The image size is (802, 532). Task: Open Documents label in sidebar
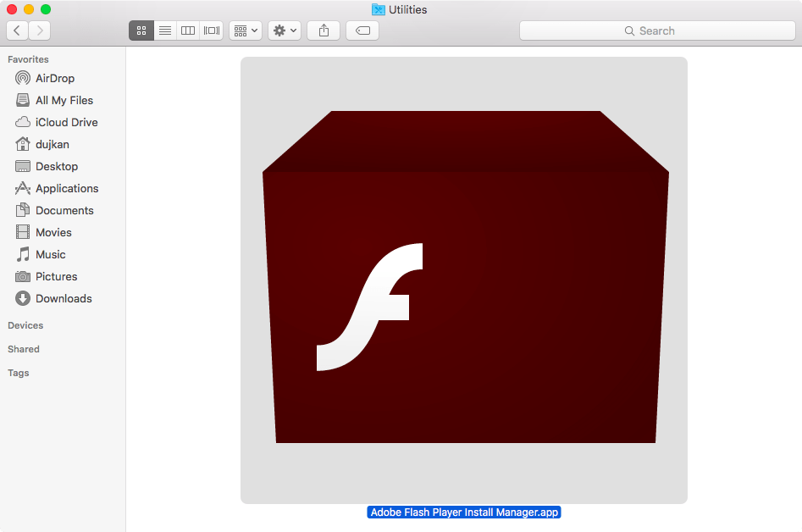[x=64, y=210]
